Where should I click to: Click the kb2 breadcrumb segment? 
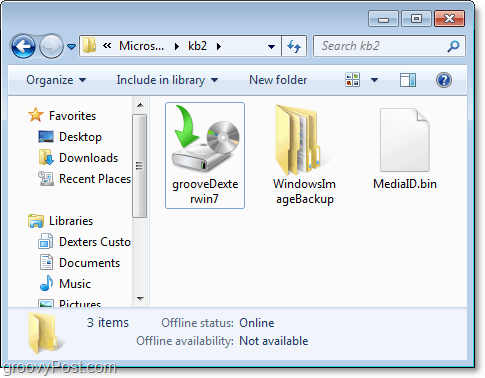coord(197,46)
